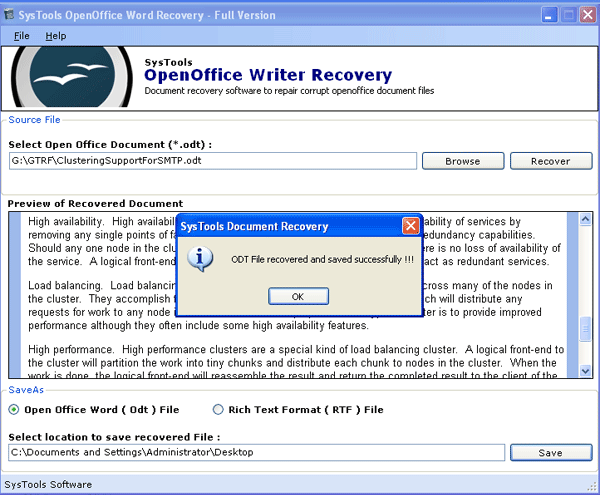Click the preview scrollbar up arrow
Viewport: 600px width, 495px height.
(585, 219)
